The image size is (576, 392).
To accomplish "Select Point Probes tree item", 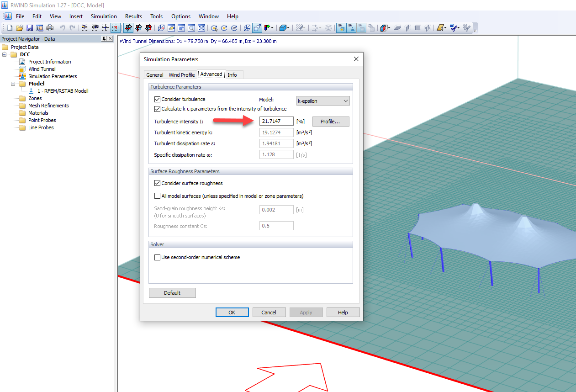I will point(42,120).
